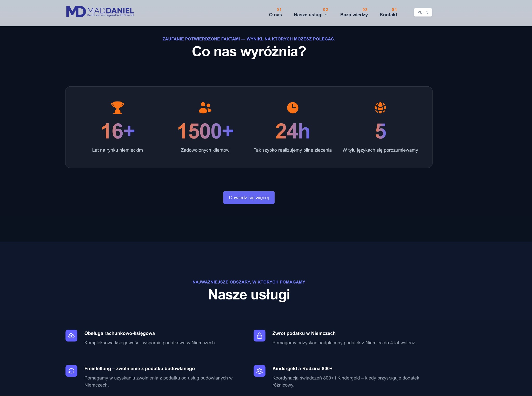
Task: Navigate to Baza wiedzy
Action: point(354,15)
